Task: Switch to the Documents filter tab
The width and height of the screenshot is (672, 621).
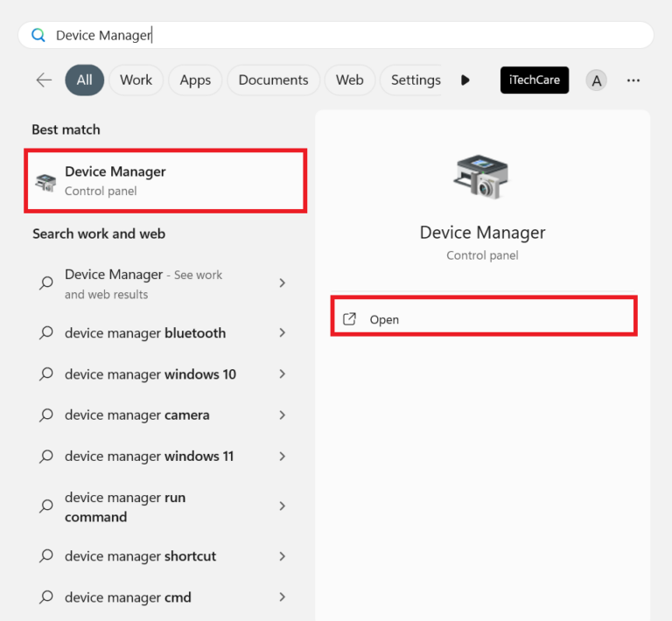Action: pos(273,80)
